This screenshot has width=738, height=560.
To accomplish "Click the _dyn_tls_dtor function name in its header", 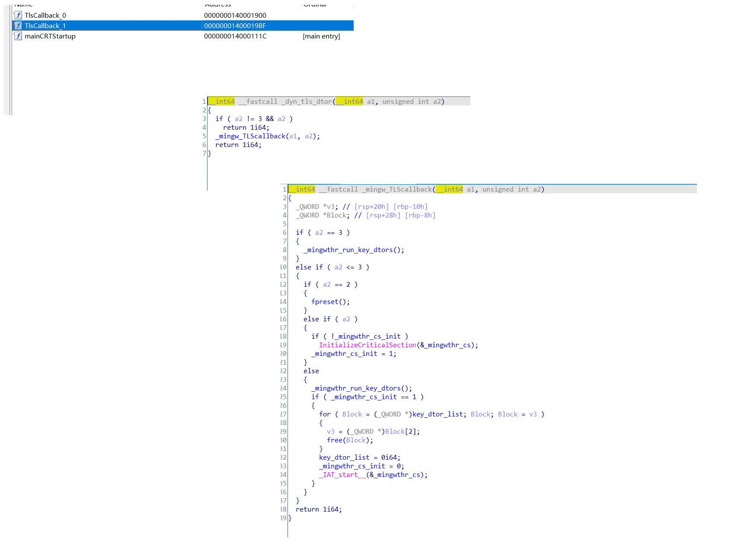I will click(307, 102).
